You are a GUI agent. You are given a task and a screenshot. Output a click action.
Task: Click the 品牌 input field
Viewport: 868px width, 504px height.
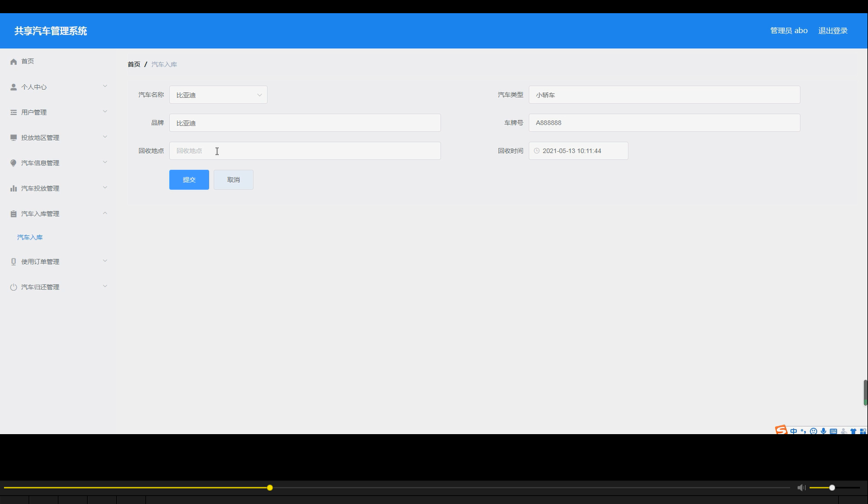(x=305, y=123)
